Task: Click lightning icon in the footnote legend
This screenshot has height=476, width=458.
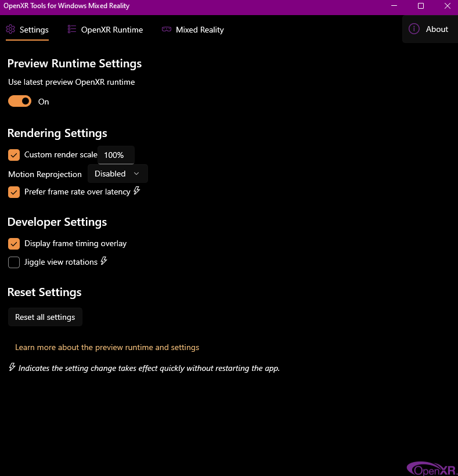Action: pyautogui.click(x=12, y=367)
